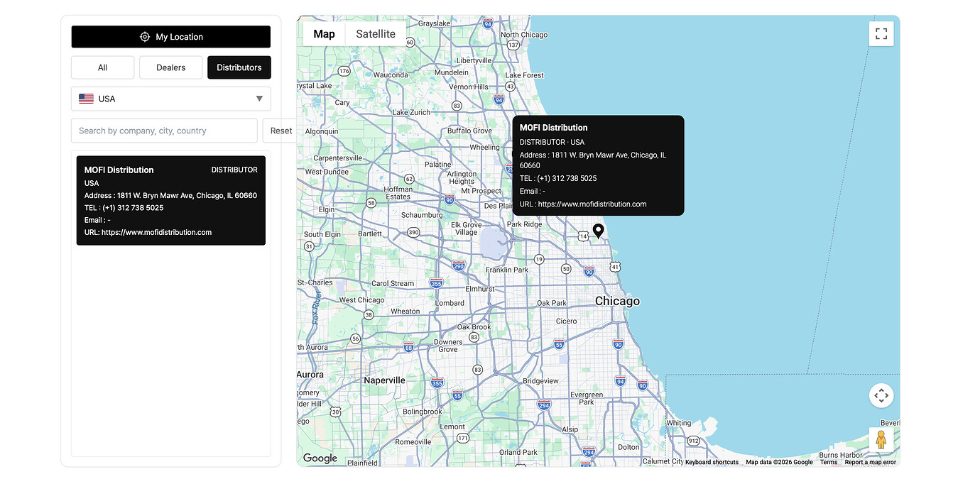Select the Dealers filter tab
The image size is (980, 501).
coord(170,67)
